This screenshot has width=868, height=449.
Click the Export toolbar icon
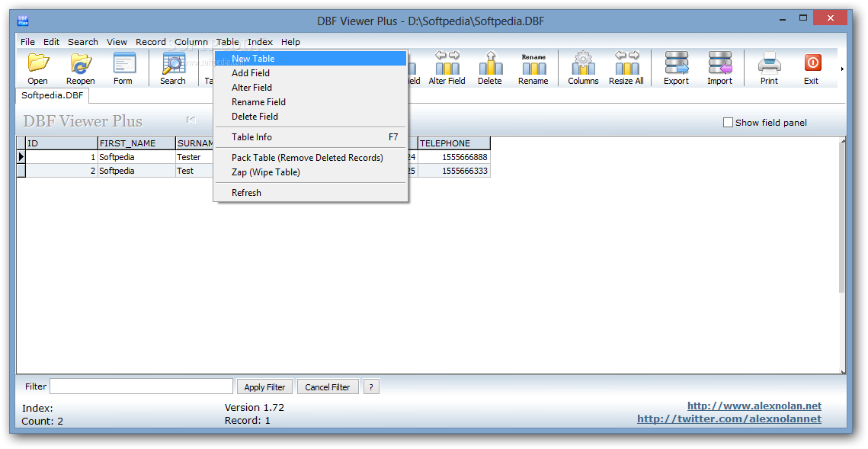pos(676,69)
